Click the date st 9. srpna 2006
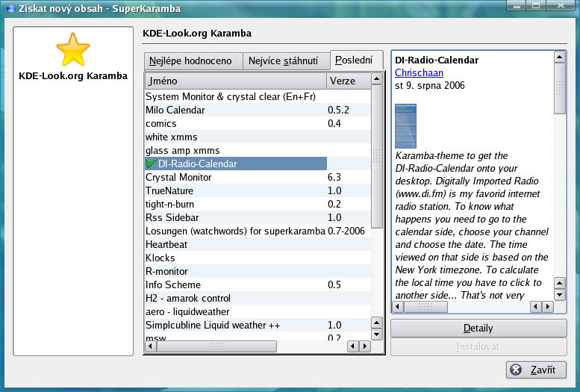The width and height of the screenshot is (580, 392). click(430, 86)
